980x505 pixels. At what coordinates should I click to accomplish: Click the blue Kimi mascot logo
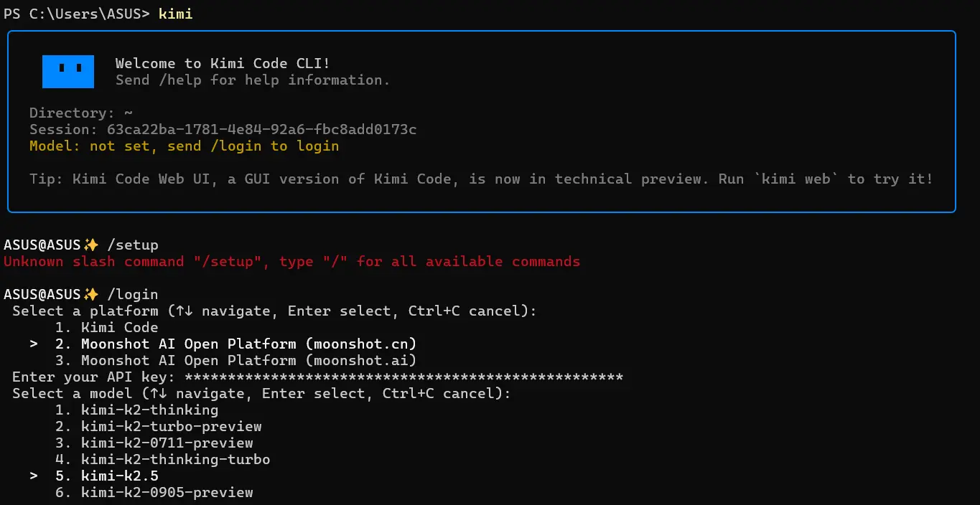(x=68, y=71)
